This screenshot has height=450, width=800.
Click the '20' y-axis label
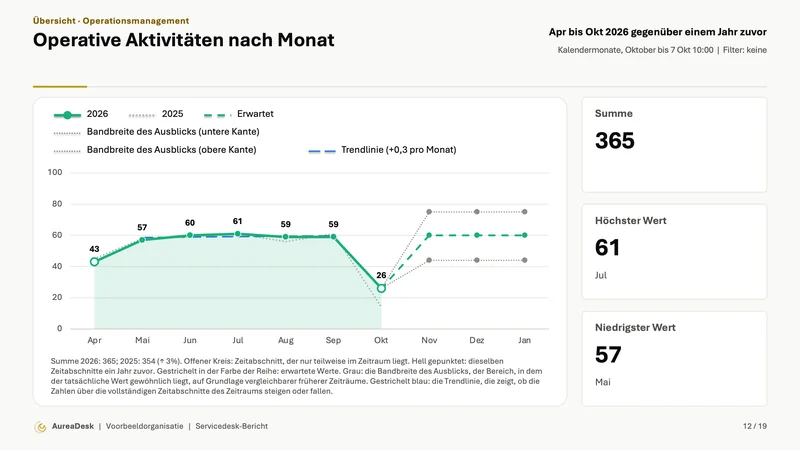point(57,297)
